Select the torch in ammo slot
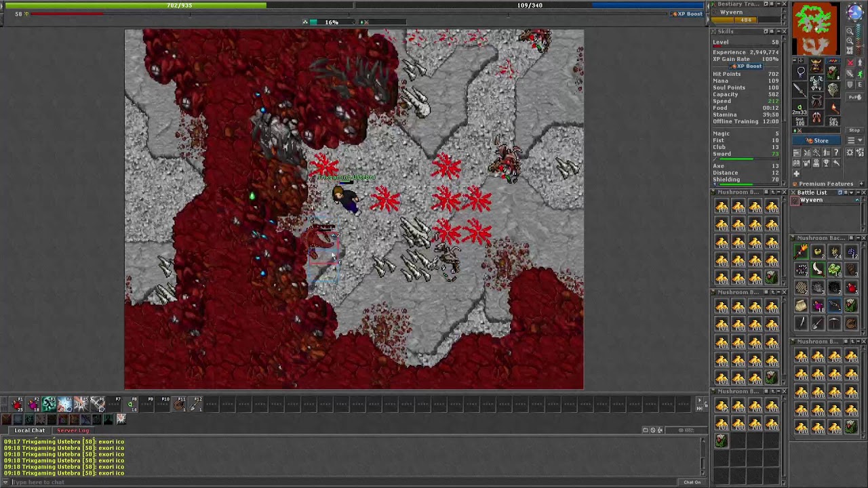 point(833,107)
